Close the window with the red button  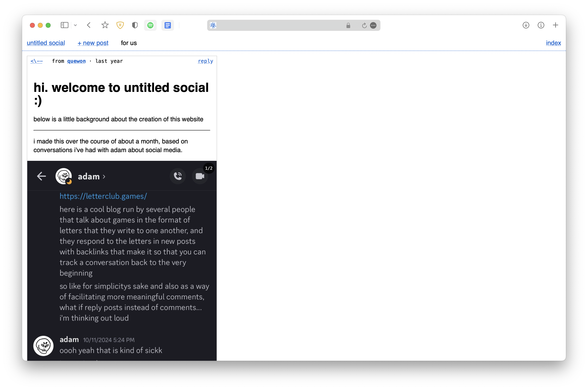[x=32, y=25]
